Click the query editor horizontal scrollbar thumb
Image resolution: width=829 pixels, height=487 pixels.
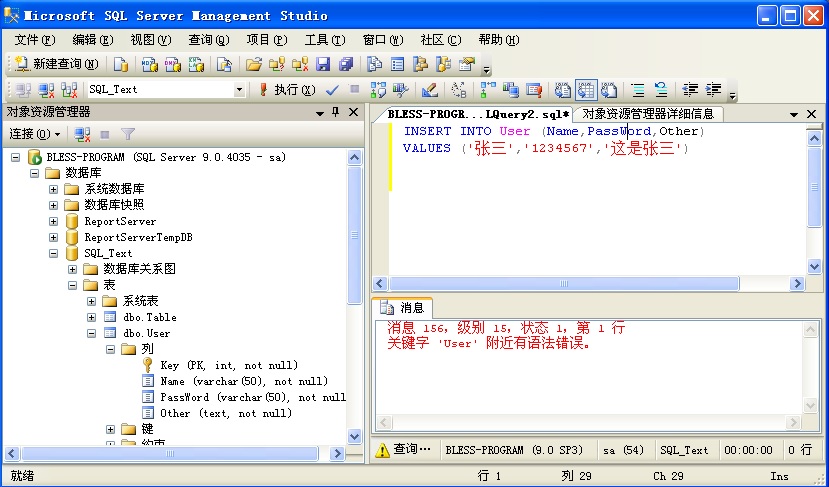pyautogui.click(x=564, y=283)
